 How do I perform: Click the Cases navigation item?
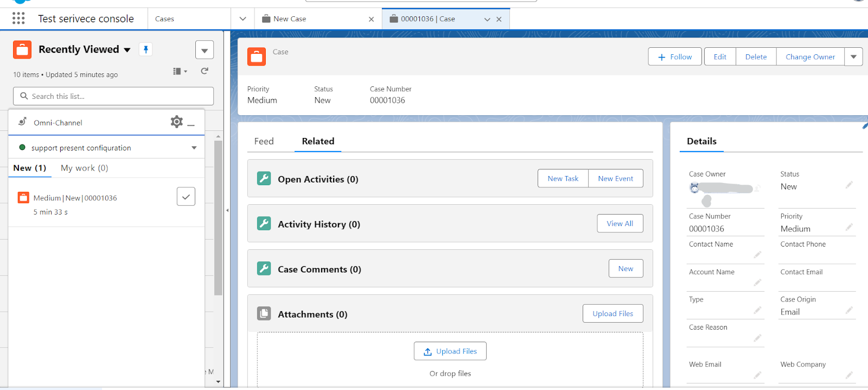coord(164,19)
